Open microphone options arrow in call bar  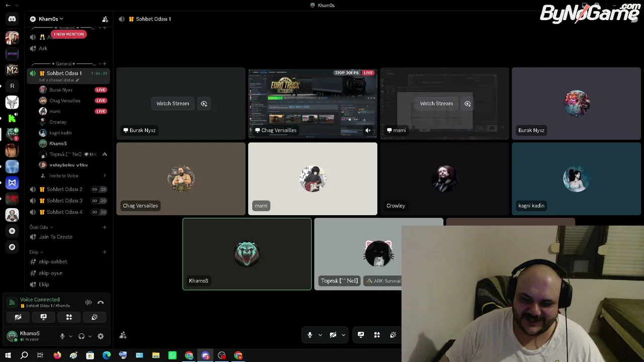320,335
